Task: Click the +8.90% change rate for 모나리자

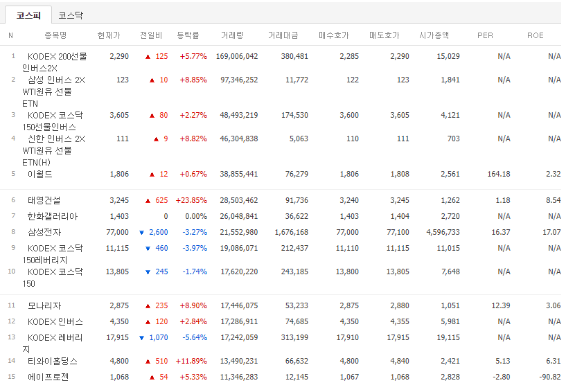Action: pos(193,305)
